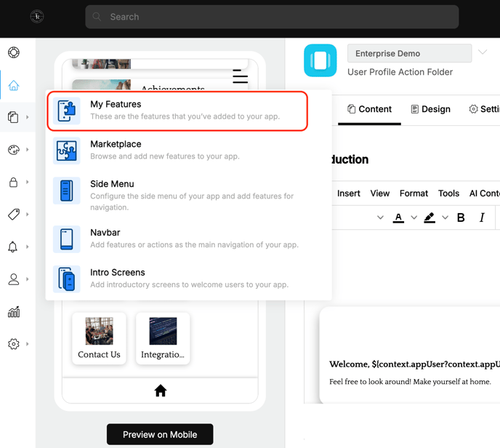
Task: Click the Navbar phone icon
Action: point(67,239)
